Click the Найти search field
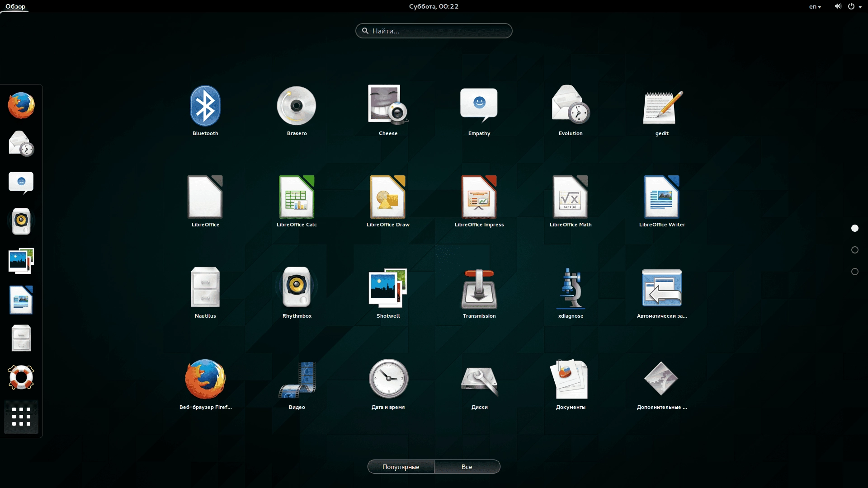This screenshot has height=488, width=868. (434, 31)
